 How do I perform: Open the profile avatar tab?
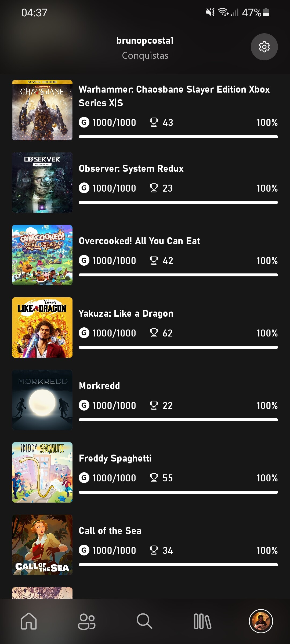point(261,621)
